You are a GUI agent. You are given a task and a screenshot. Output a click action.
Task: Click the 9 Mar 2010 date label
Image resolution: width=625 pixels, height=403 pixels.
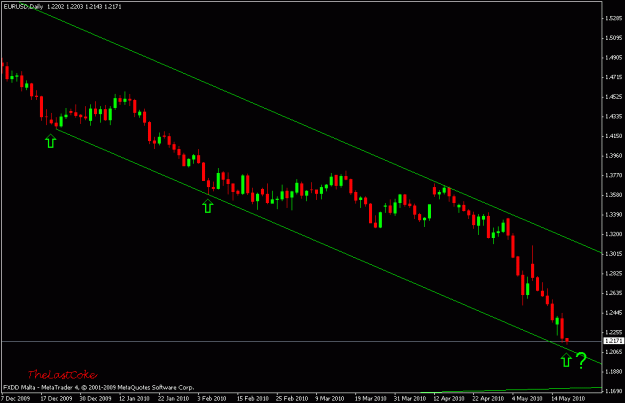(x=330, y=398)
